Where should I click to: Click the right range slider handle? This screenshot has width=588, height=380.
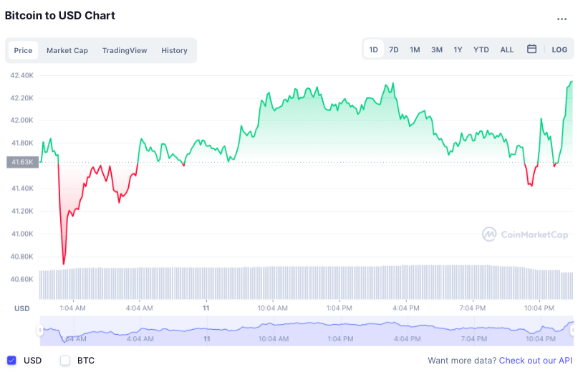click(x=572, y=330)
